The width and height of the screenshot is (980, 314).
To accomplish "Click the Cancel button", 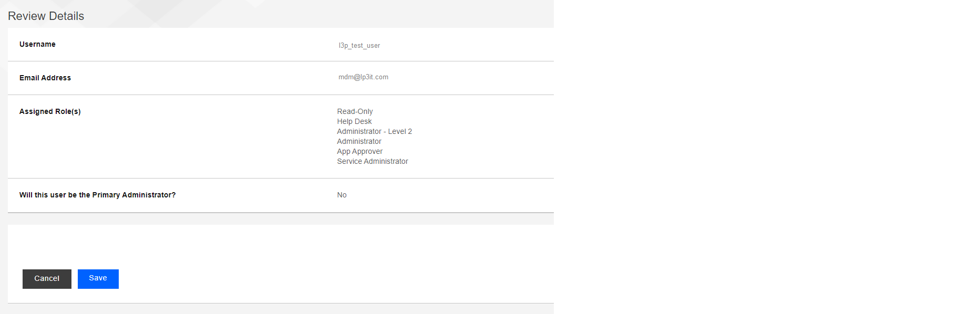I will (47, 279).
